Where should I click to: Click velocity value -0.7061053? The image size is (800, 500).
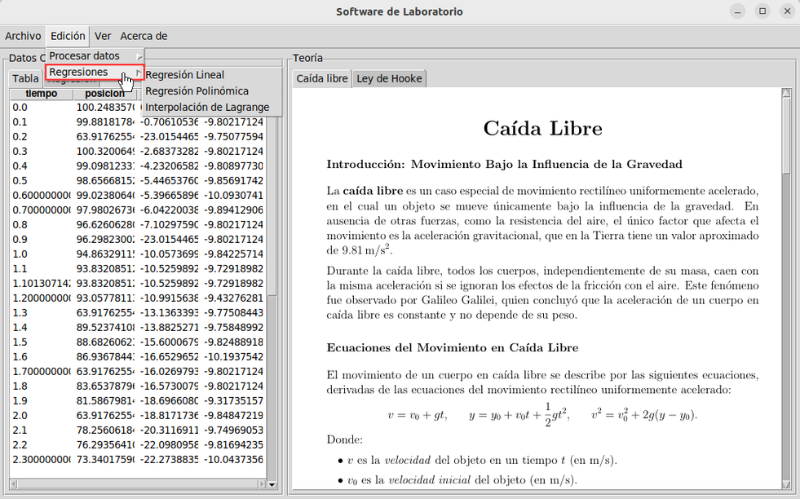click(x=169, y=122)
